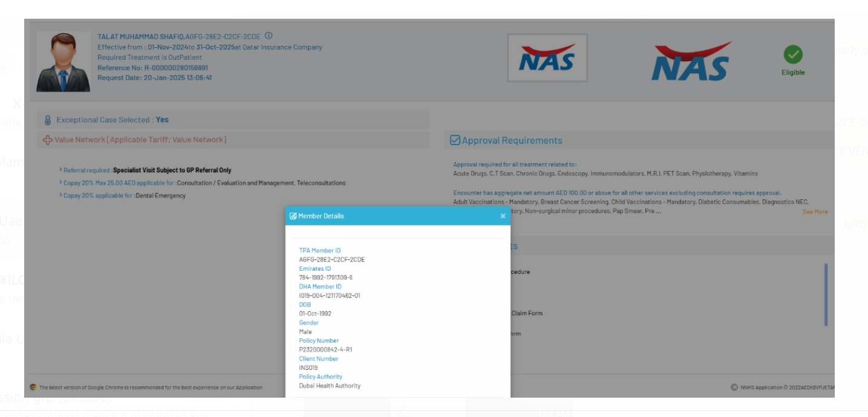Click the Value Network plus icon
The width and height of the screenshot is (868, 417).
(x=48, y=140)
